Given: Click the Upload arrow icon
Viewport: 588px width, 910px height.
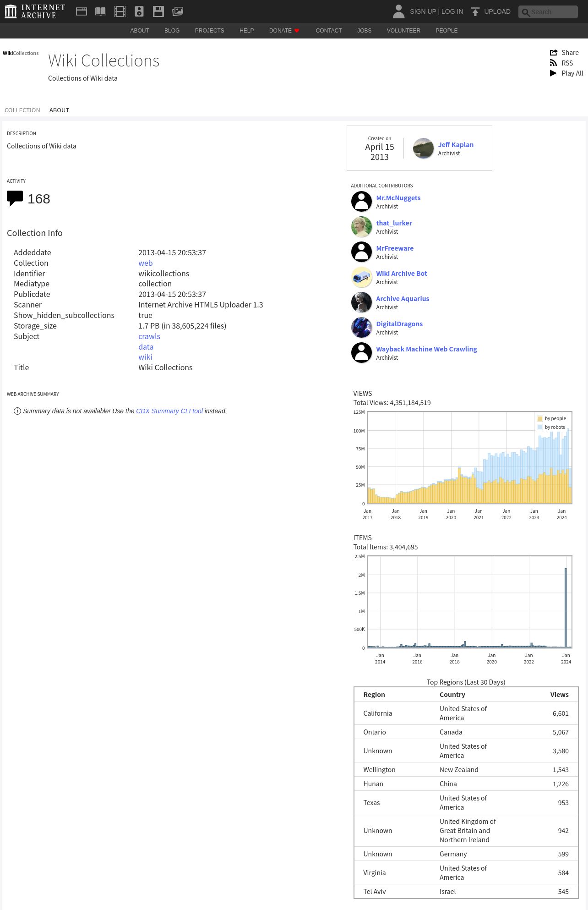Looking at the screenshot, I should (475, 11).
